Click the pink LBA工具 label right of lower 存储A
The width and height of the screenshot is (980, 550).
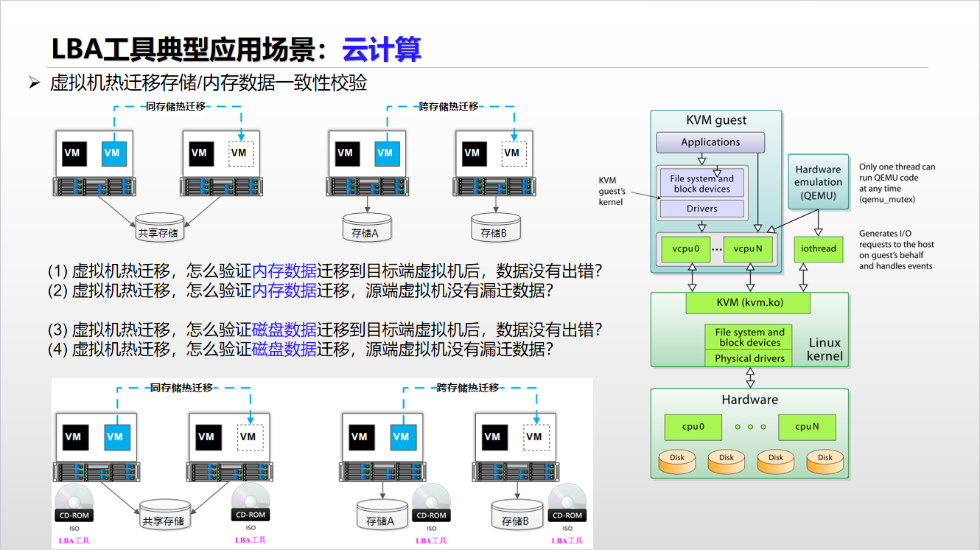click(x=431, y=540)
